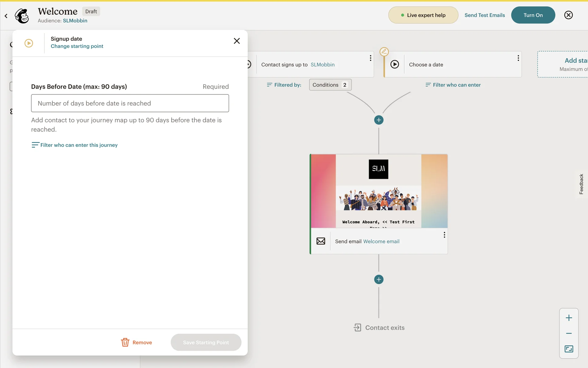Viewport: 588px width, 368px height.
Task: Click plus node below the Welcome email
Action: click(x=379, y=279)
